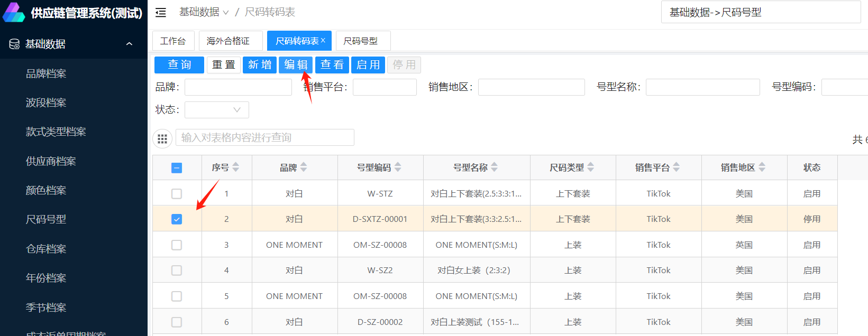This screenshot has width=868, height=336.
Task: Focus the table content search field
Action: (264, 138)
